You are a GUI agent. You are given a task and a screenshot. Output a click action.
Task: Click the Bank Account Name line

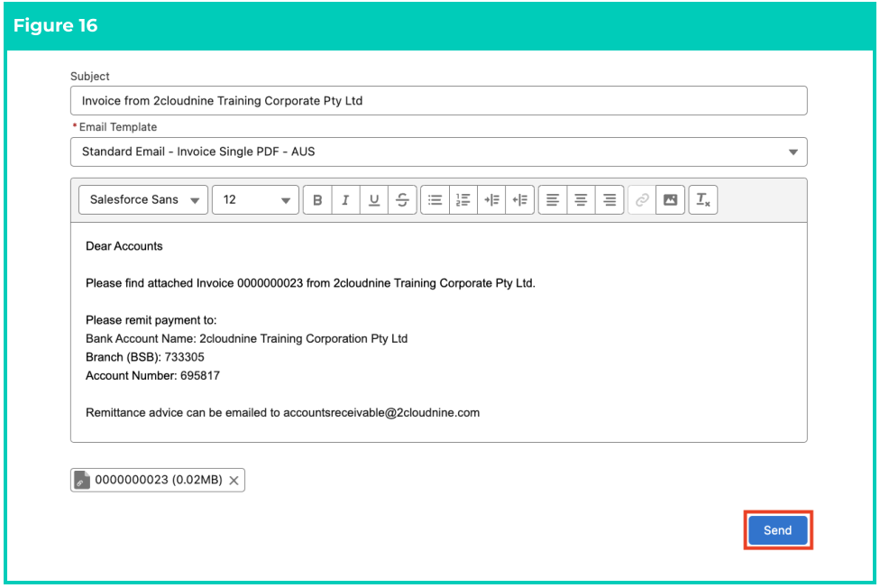coord(246,339)
